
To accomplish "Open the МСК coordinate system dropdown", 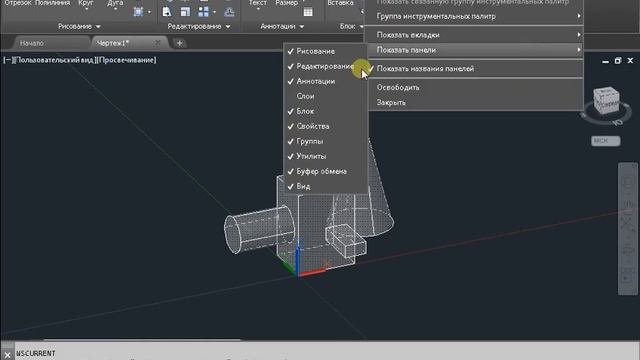I will point(606,141).
